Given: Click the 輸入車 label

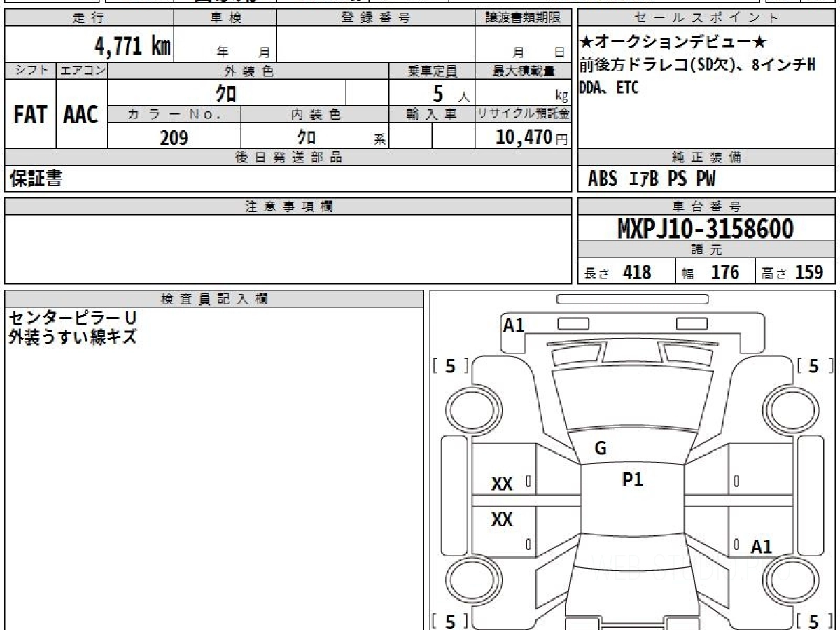Looking at the screenshot, I should click(x=432, y=115).
